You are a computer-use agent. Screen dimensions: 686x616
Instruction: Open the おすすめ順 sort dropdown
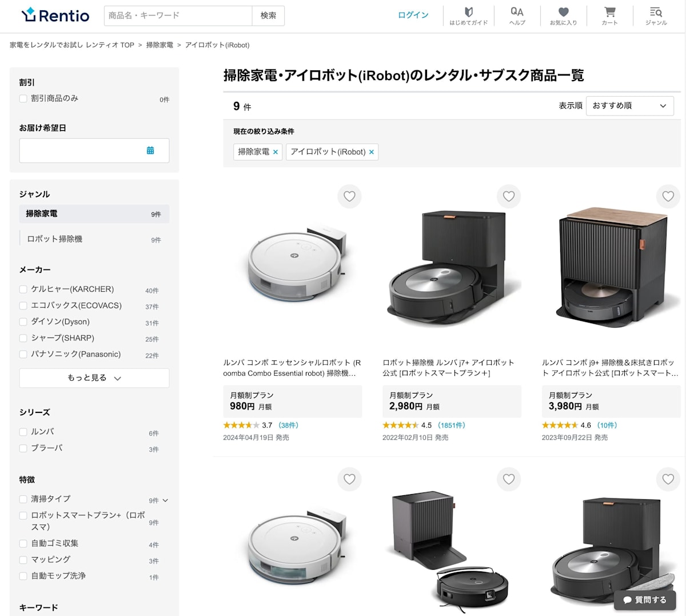point(630,106)
